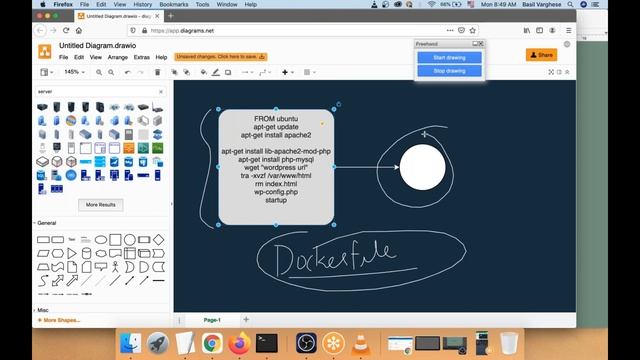The height and width of the screenshot is (360, 640).
Task: Enter fullscreen mode in diagram toolbar
Action: 551,72
